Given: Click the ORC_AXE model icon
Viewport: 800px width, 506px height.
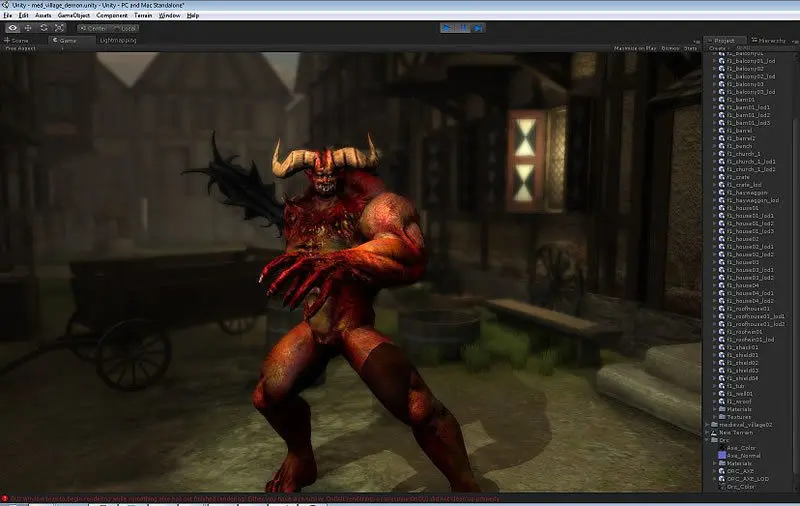Looking at the screenshot, I should (722, 471).
